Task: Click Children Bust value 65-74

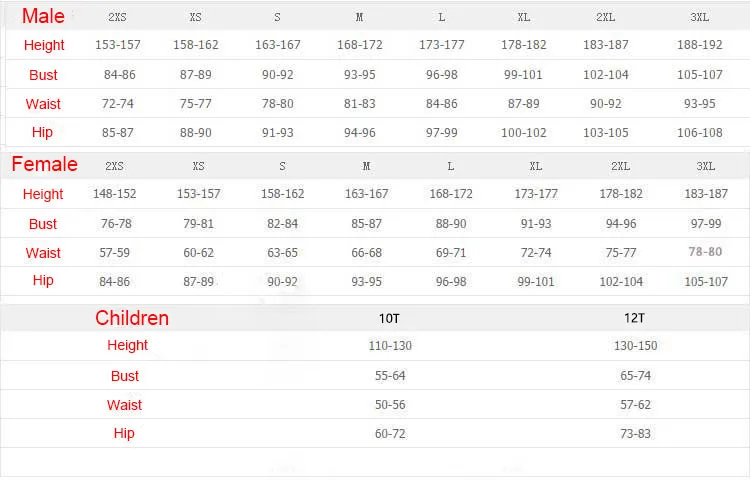Action: coord(635,376)
